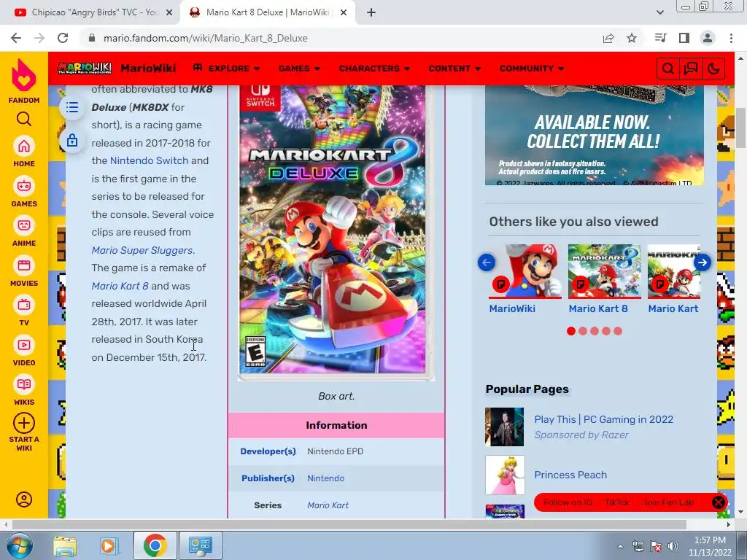This screenshot has width=747, height=560.
Task: Open the Nintendo publisher link
Action: coord(326,478)
